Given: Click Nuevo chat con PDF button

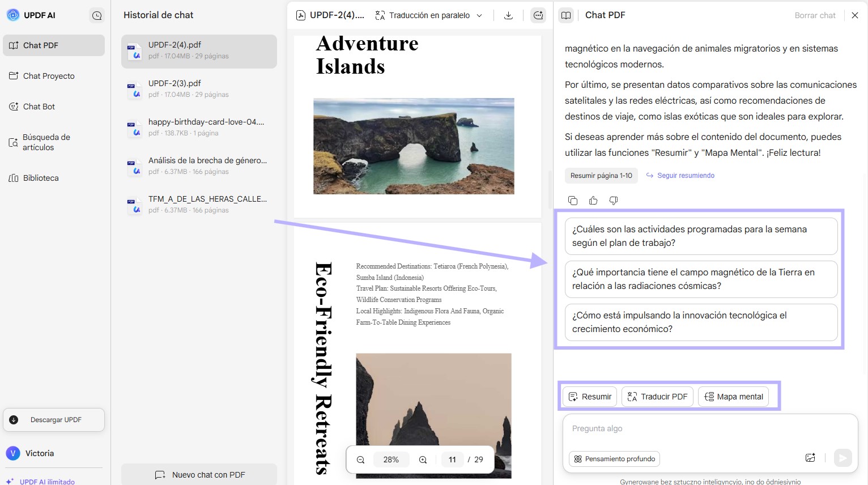Looking at the screenshot, I should click(x=199, y=475).
